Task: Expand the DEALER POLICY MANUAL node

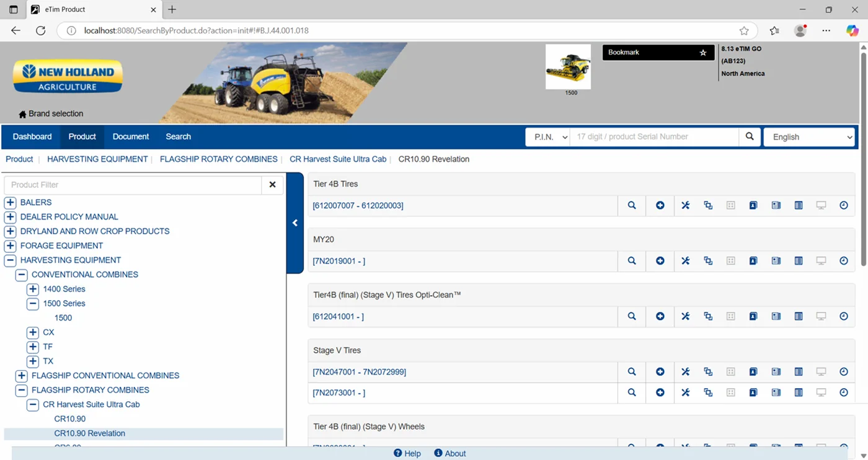Action: [10, 217]
